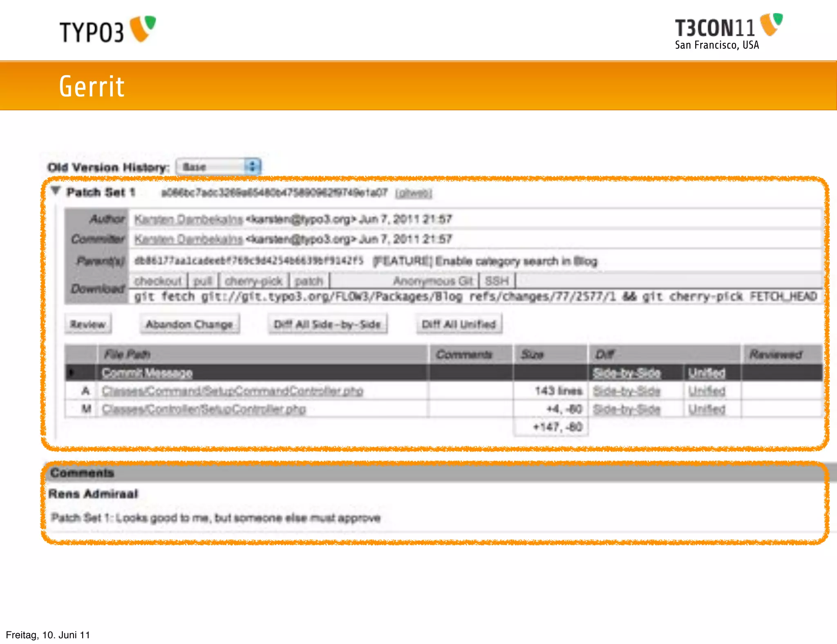Collapse the Patch Set 1 disclosure triangle
Screen dimensions: 837x644
tap(56, 191)
